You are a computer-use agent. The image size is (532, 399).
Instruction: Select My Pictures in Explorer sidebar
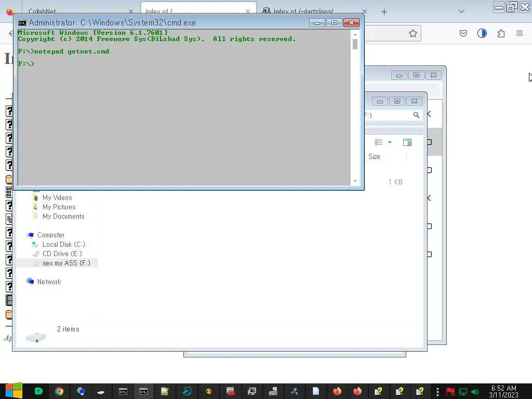click(59, 207)
